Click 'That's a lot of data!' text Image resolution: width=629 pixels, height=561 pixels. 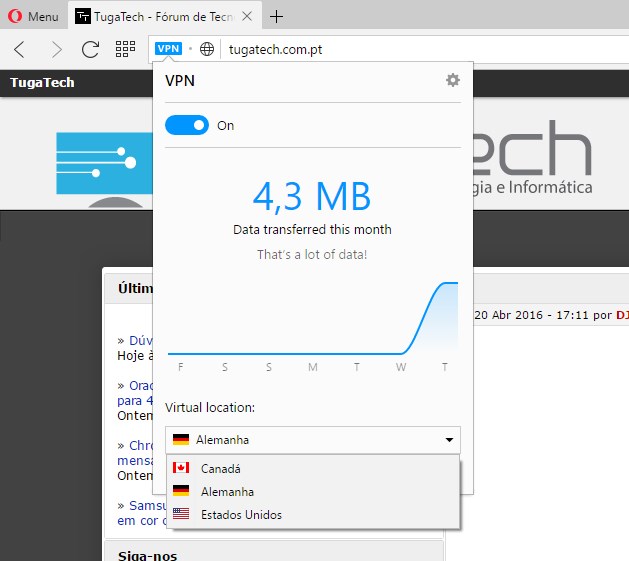pyautogui.click(x=312, y=254)
